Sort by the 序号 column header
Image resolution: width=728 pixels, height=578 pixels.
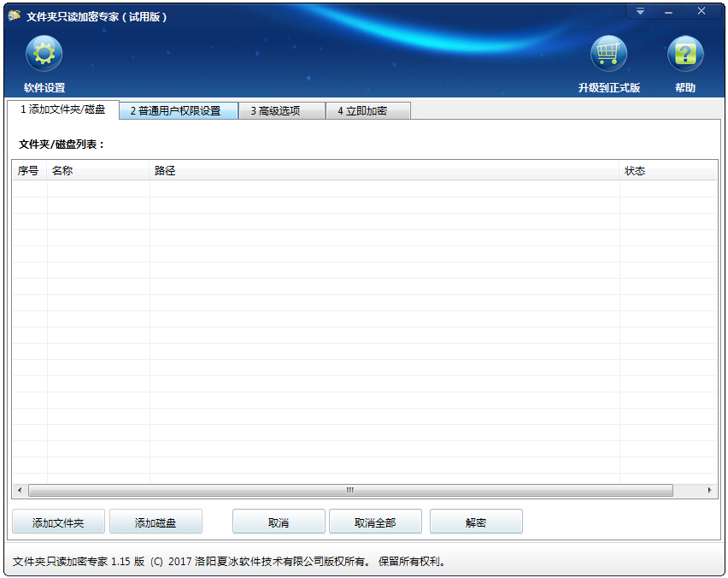29,170
